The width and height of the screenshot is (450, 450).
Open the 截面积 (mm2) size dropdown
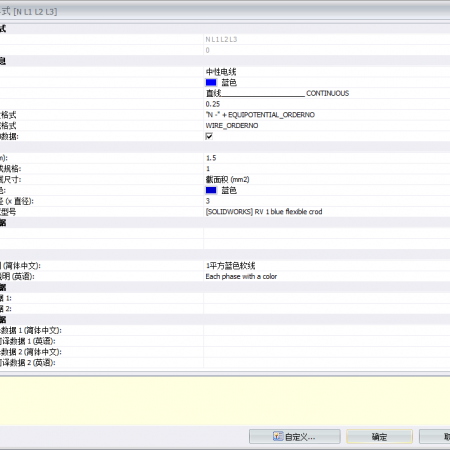tap(327, 179)
